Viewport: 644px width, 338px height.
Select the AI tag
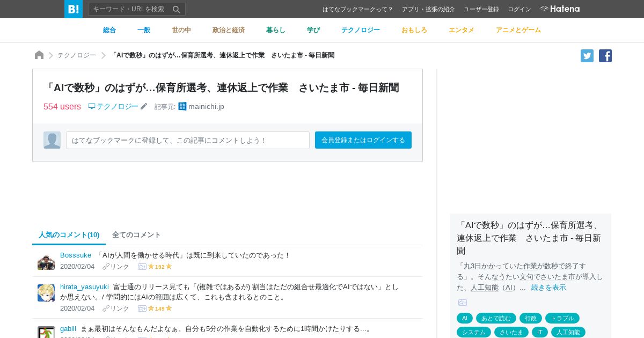coord(465,318)
